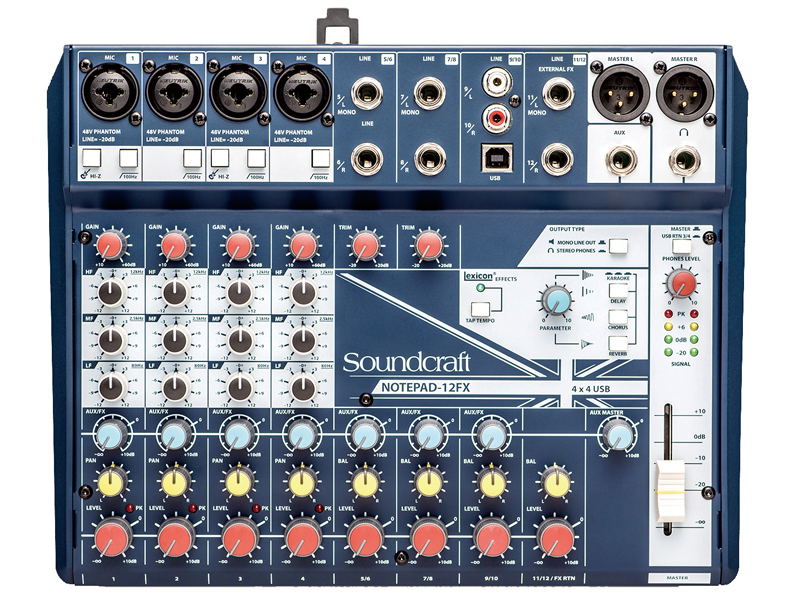Viewport: 800px width, 600px height.
Task: Click the MIC 4 XLR combo input
Action: click(x=302, y=93)
